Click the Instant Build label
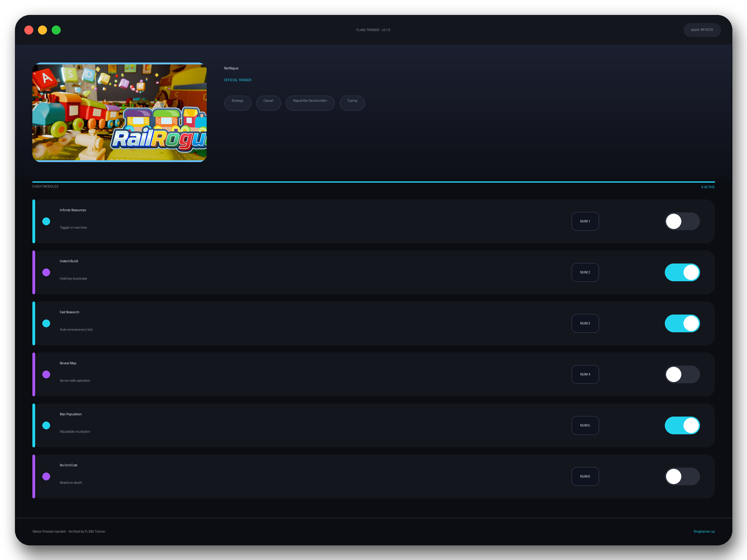747x560 pixels. (69, 261)
